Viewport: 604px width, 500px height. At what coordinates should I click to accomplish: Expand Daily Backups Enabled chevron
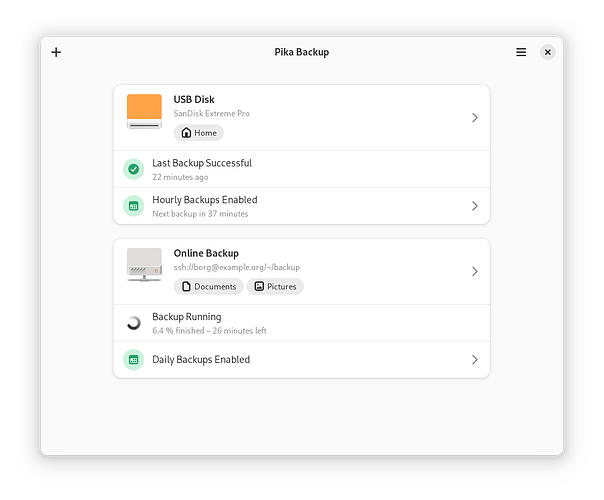(474, 360)
